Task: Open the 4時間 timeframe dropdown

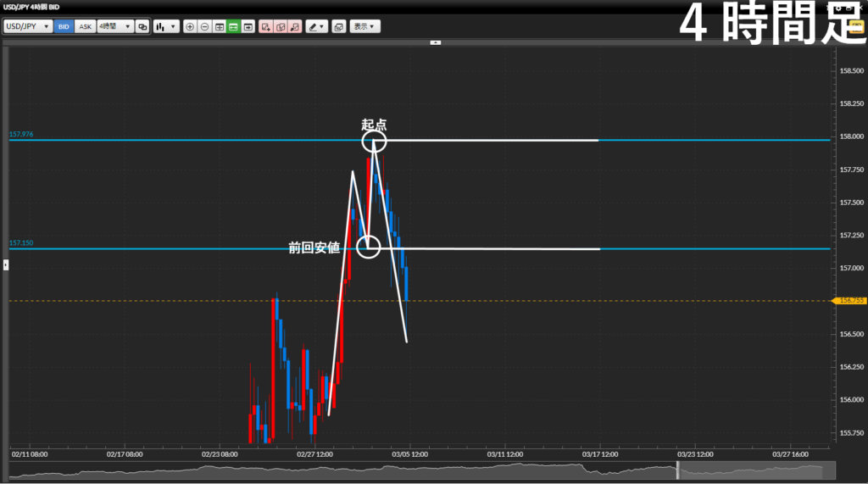Action: point(114,26)
